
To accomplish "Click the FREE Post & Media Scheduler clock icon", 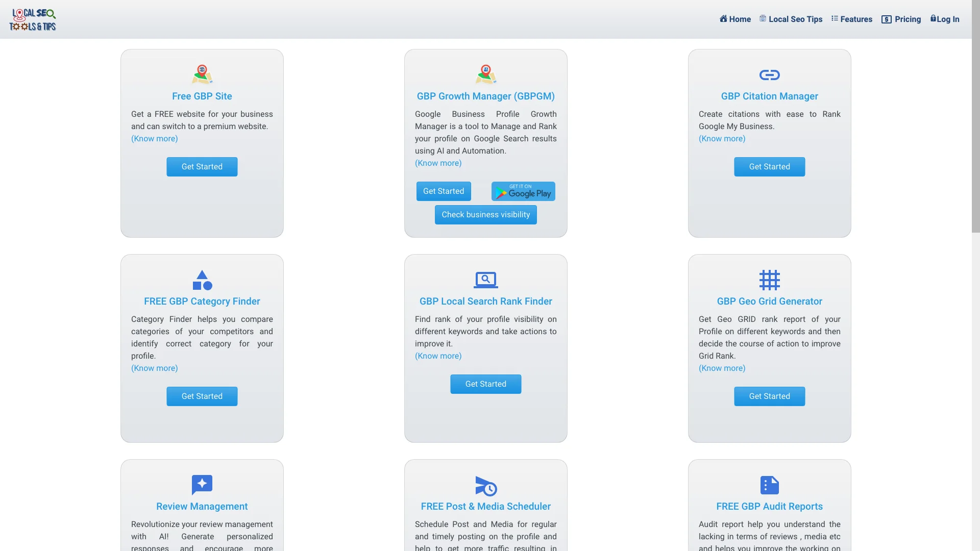I will (491, 486).
